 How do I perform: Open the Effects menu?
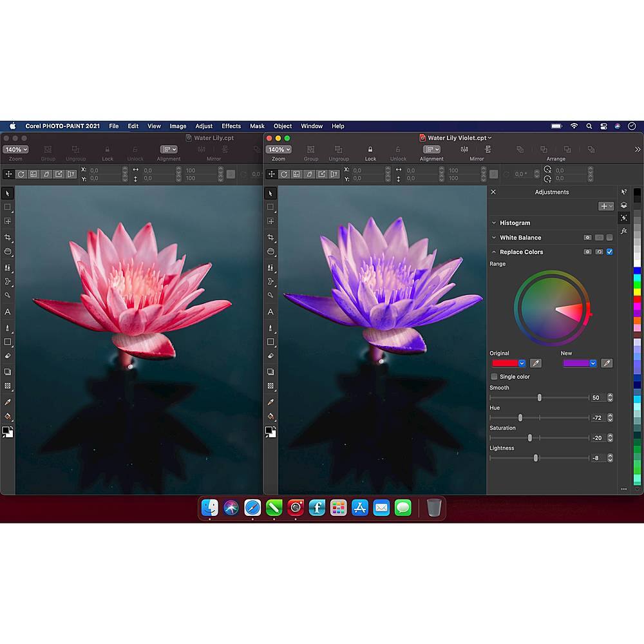(x=231, y=126)
